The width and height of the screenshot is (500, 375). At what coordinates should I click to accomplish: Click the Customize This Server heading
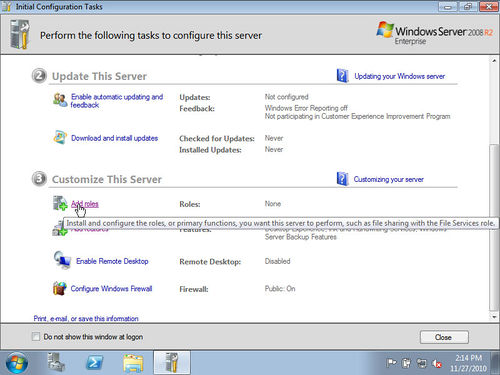coord(107,179)
